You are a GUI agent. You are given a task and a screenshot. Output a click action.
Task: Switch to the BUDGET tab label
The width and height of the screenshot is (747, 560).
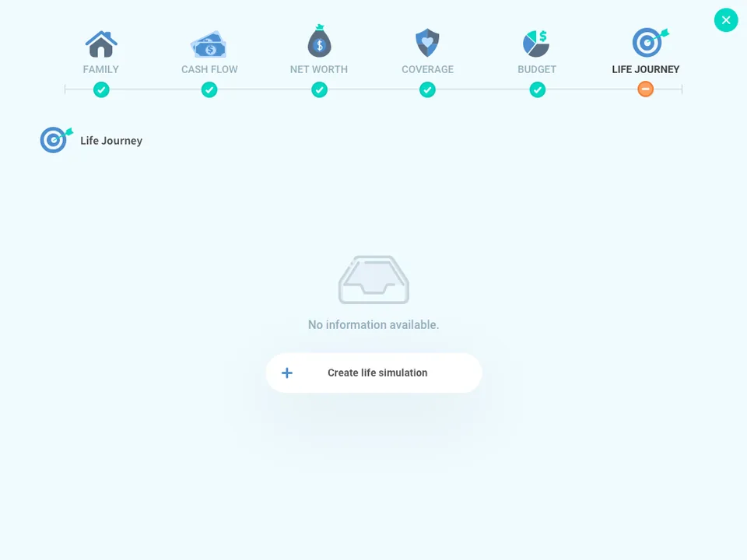click(x=537, y=69)
